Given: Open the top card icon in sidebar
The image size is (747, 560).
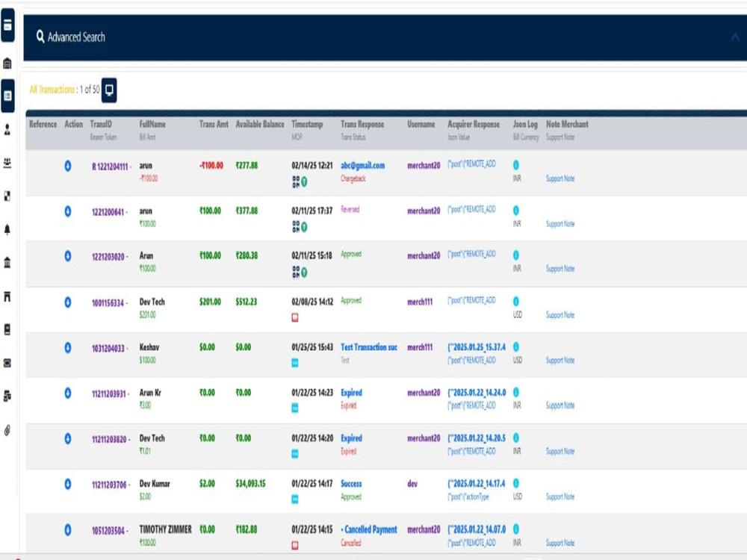Looking at the screenshot, I should pyautogui.click(x=7, y=25).
